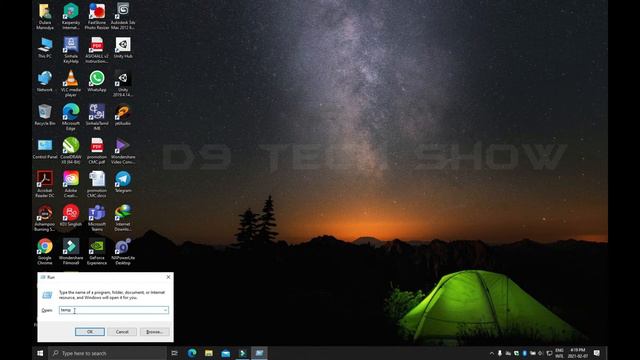Select This PC desktop icon
Screen dimensions: 640x360
pyautogui.click(x=45, y=48)
